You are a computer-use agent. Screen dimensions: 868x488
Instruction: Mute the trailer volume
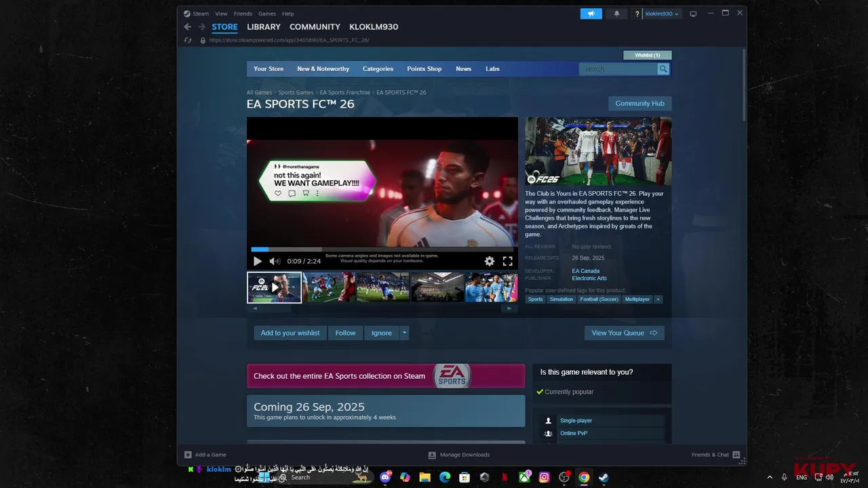click(275, 261)
